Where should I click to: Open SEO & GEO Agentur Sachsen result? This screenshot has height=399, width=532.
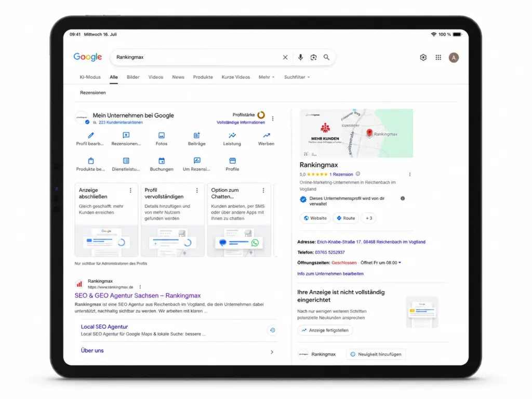pos(138,296)
